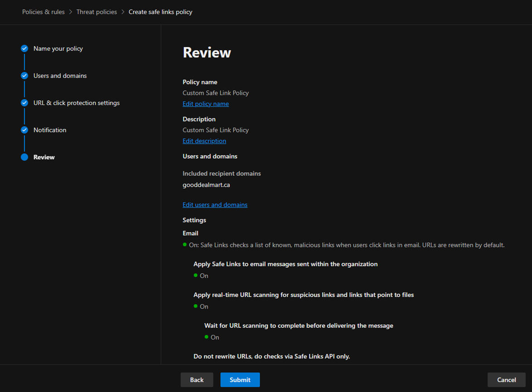This screenshot has height=392, width=532.
Task: Click On status under real-time URL scanning
Action: 201,306
